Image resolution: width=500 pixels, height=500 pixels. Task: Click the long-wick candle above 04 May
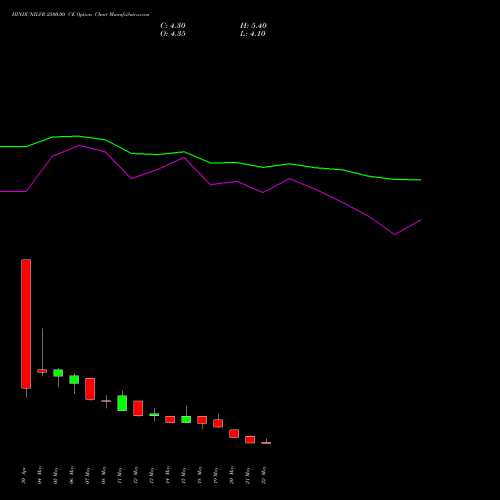pyautogui.click(x=42, y=371)
